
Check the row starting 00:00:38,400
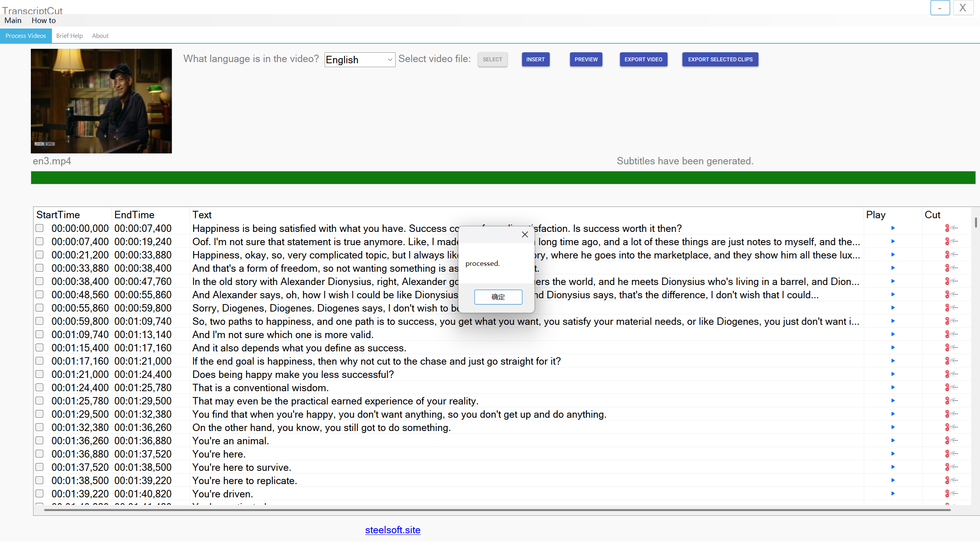(x=39, y=281)
